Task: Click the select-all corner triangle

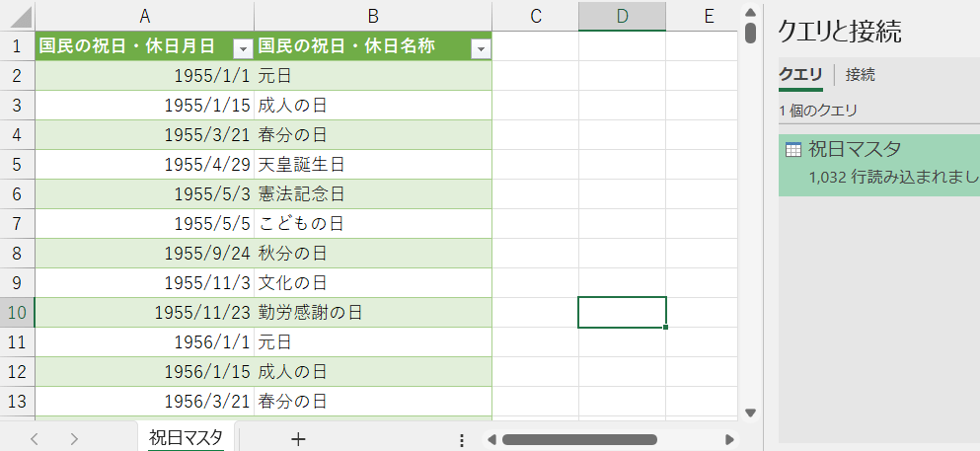Action: pos(18,17)
